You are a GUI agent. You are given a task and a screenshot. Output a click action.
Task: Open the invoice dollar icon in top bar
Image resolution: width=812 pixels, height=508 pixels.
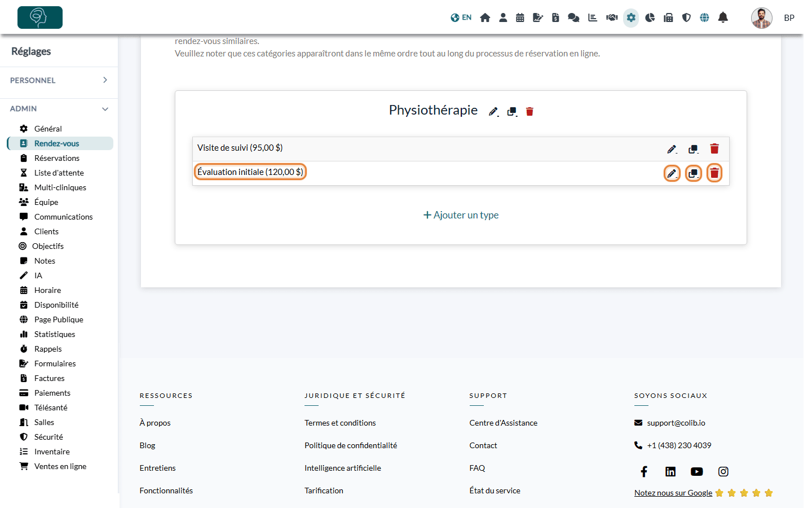coord(555,17)
